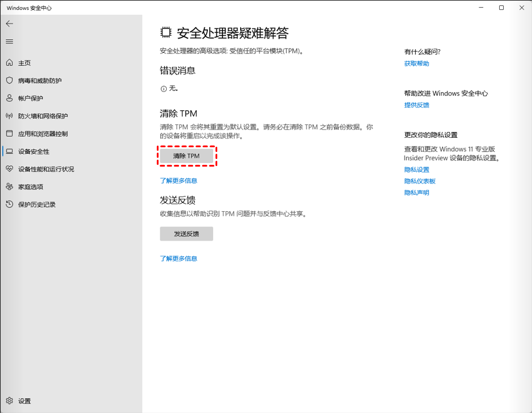
Task: Click the settings gear icon
Action: tap(9, 401)
